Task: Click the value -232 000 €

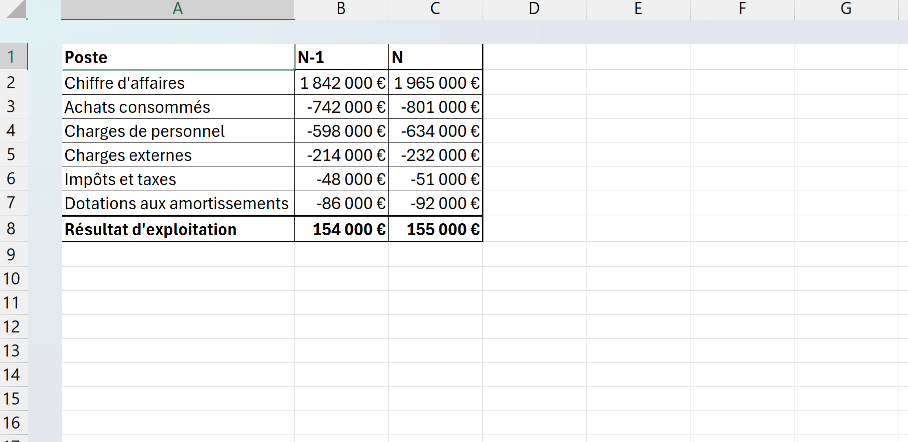Action: tap(435, 155)
